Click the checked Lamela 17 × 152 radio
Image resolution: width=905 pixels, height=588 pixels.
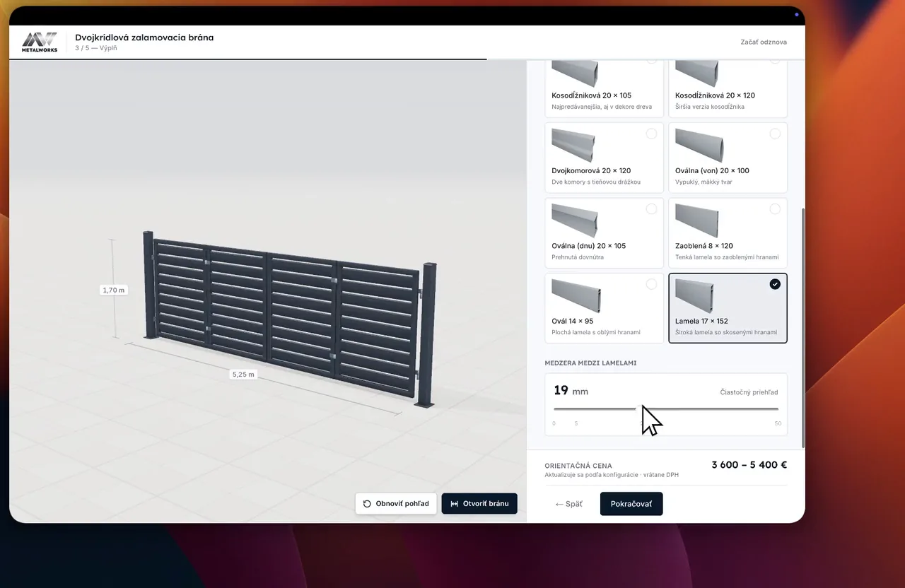tap(775, 284)
